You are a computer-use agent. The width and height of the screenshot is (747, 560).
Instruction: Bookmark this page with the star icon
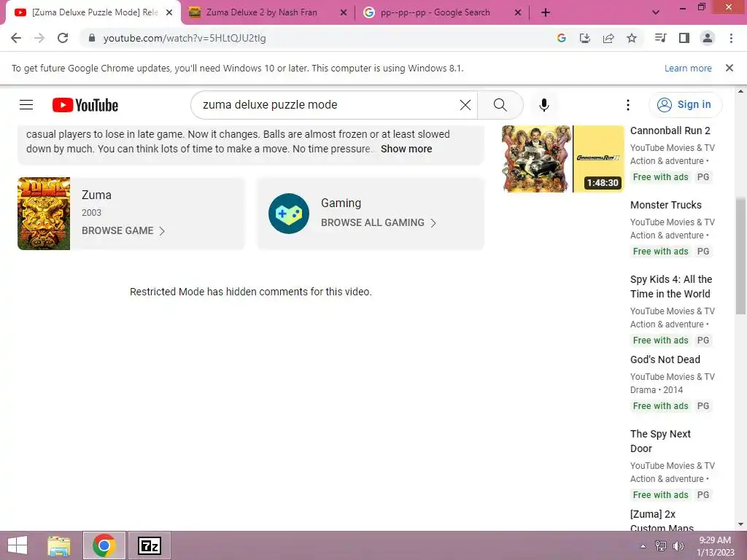(x=632, y=38)
